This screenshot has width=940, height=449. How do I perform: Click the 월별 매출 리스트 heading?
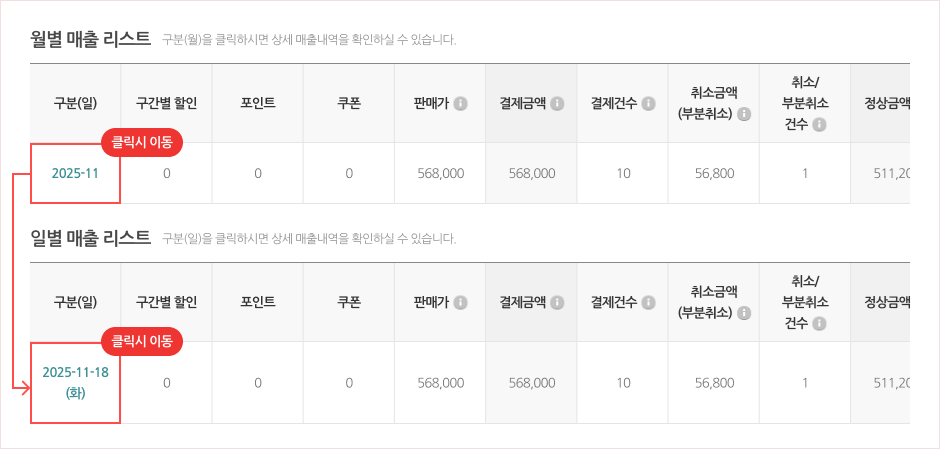90,39
